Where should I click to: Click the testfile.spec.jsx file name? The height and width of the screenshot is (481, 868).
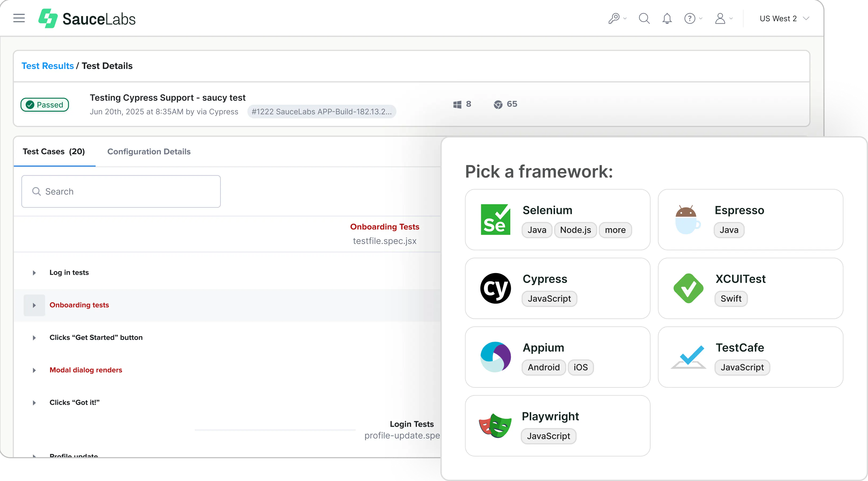(385, 241)
